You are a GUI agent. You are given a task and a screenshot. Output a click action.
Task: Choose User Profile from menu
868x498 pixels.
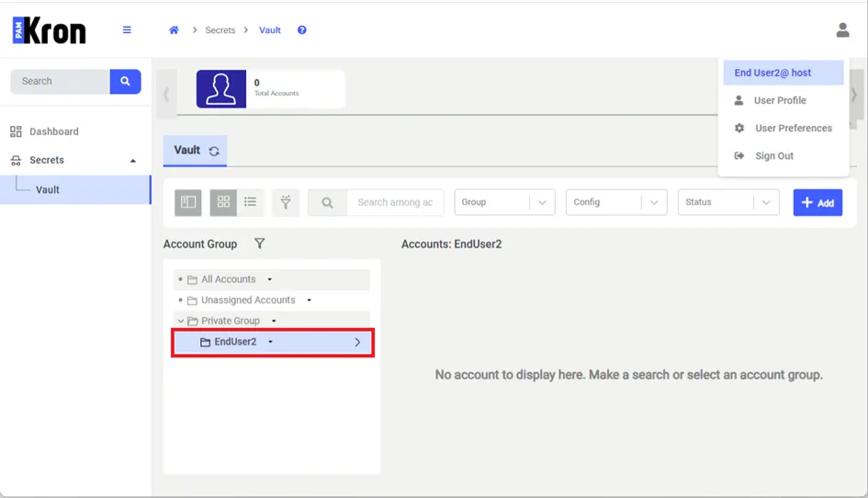click(780, 100)
